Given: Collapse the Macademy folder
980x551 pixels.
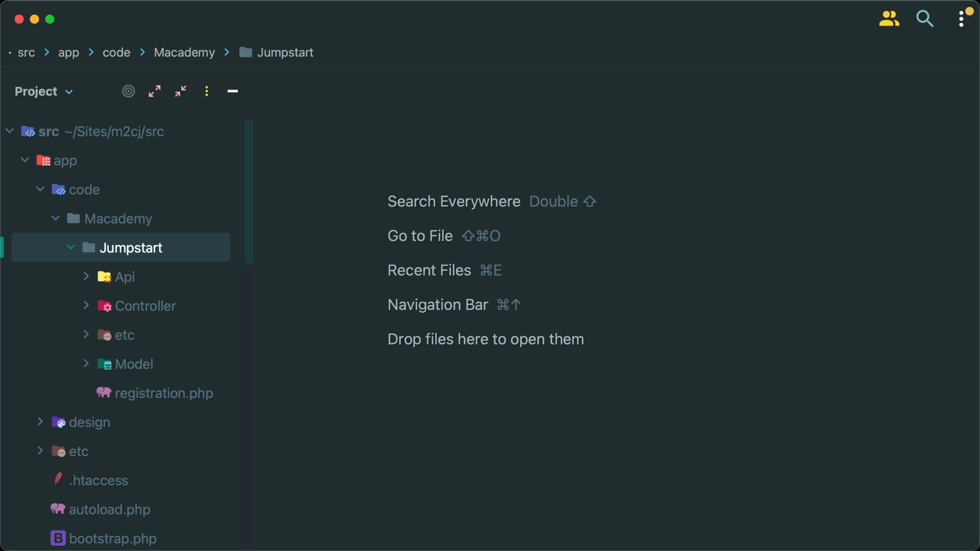Looking at the screenshot, I should click(55, 218).
